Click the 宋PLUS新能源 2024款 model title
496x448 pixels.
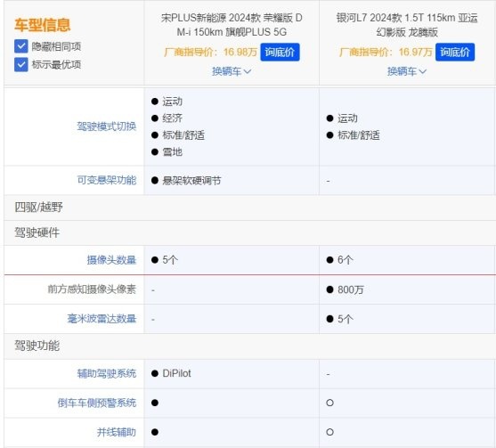point(232,25)
